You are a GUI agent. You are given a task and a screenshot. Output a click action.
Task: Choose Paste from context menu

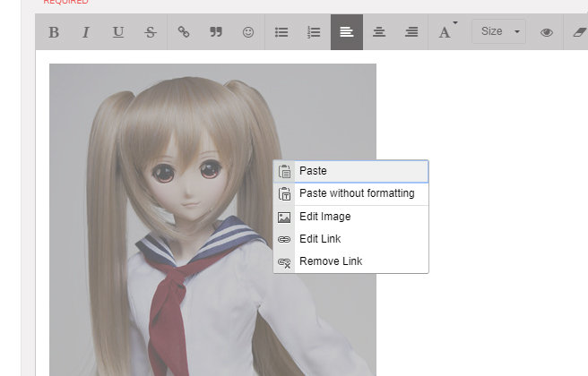click(350, 171)
